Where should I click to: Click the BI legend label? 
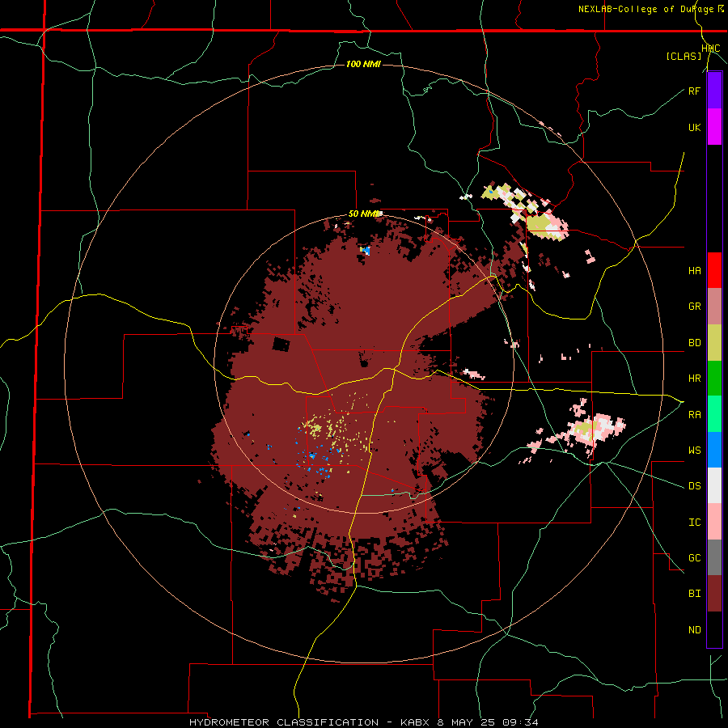click(x=695, y=594)
